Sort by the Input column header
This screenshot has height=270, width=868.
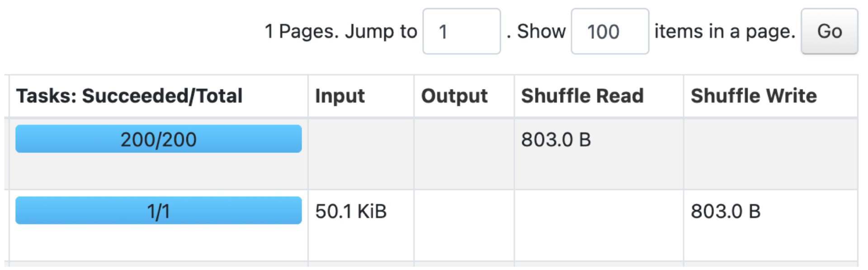[340, 96]
